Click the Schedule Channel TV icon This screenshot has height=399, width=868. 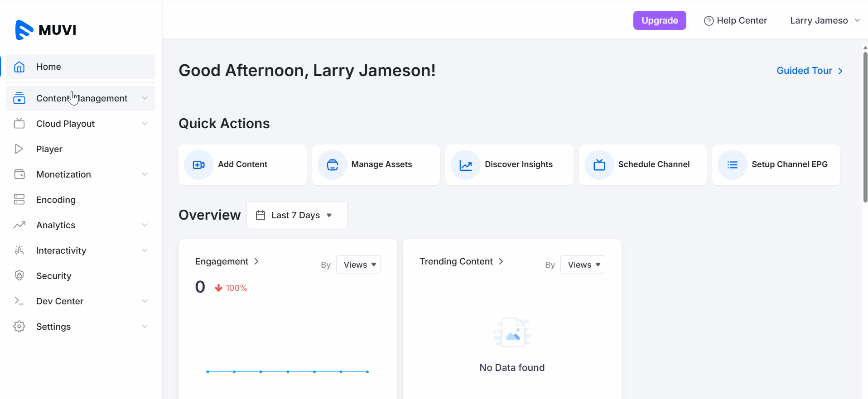click(599, 165)
